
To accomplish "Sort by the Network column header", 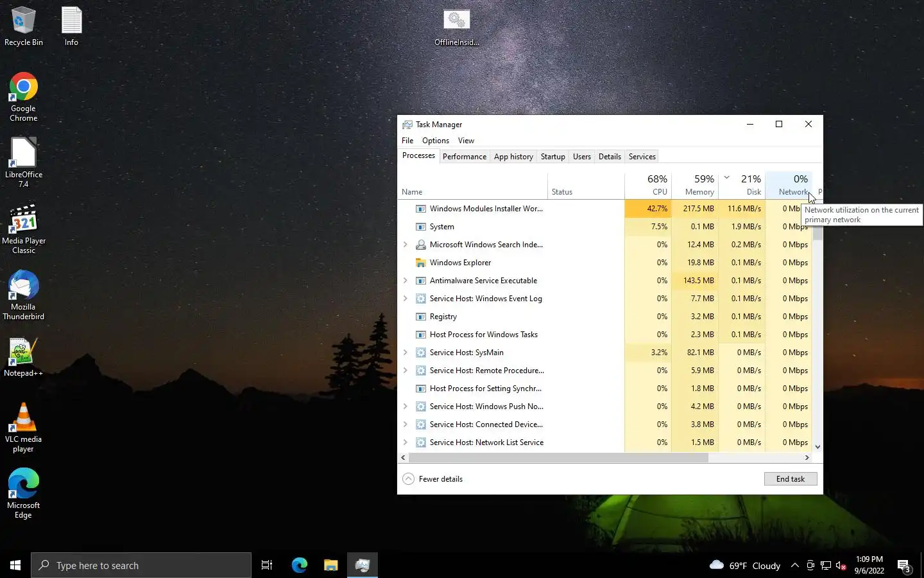I will 789,185.
